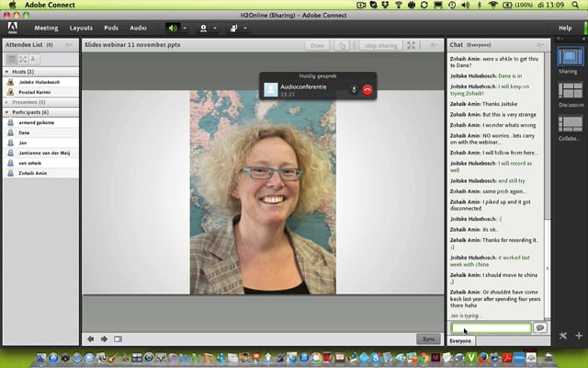Image resolution: width=588 pixels, height=368 pixels.
Task: Go to the previous slide arrow
Action: click(90, 339)
